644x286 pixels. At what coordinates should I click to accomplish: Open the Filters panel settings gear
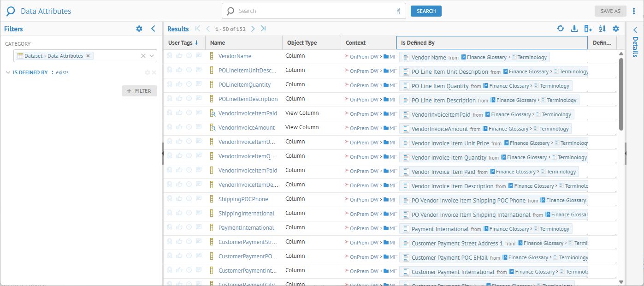click(x=139, y=29)
